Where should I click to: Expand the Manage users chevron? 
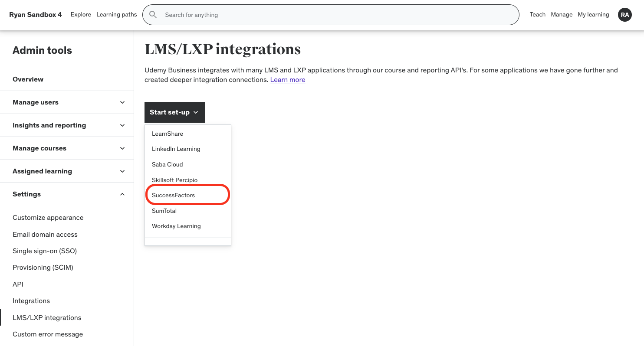pyautogui.click(x=122, y=102)
